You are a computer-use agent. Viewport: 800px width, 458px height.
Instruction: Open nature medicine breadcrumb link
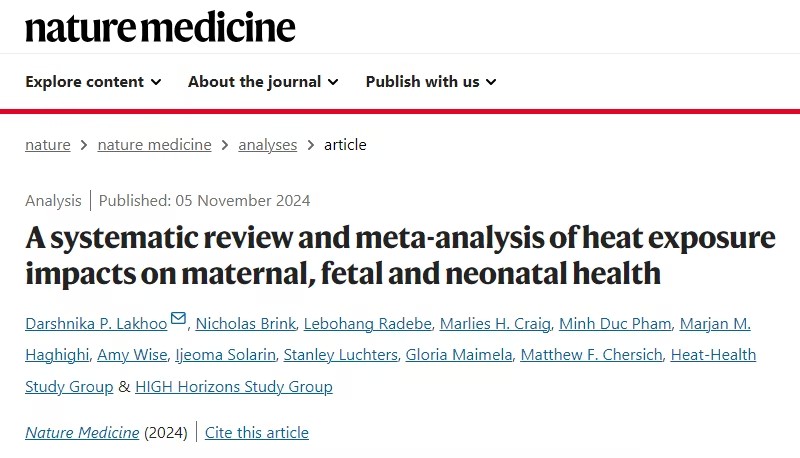[154, 145]
